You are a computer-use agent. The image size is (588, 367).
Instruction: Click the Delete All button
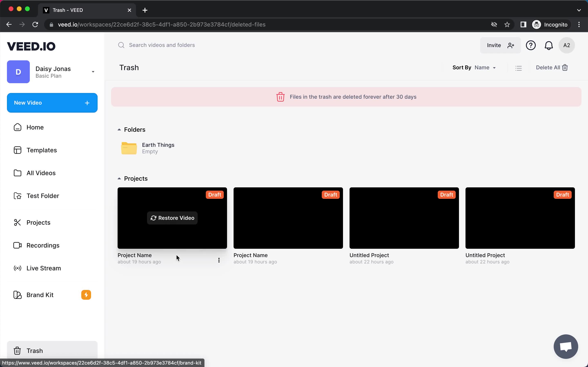(x=552, y=67)
